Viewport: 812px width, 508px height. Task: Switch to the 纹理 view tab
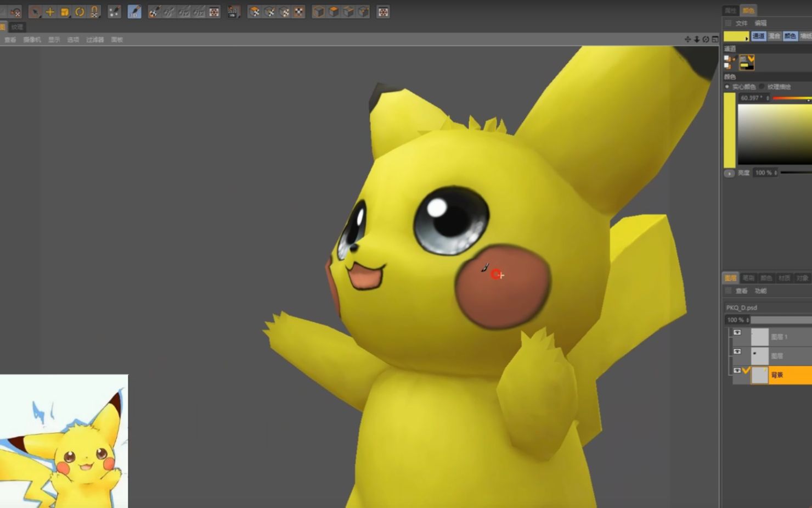[x=17, y=27]
